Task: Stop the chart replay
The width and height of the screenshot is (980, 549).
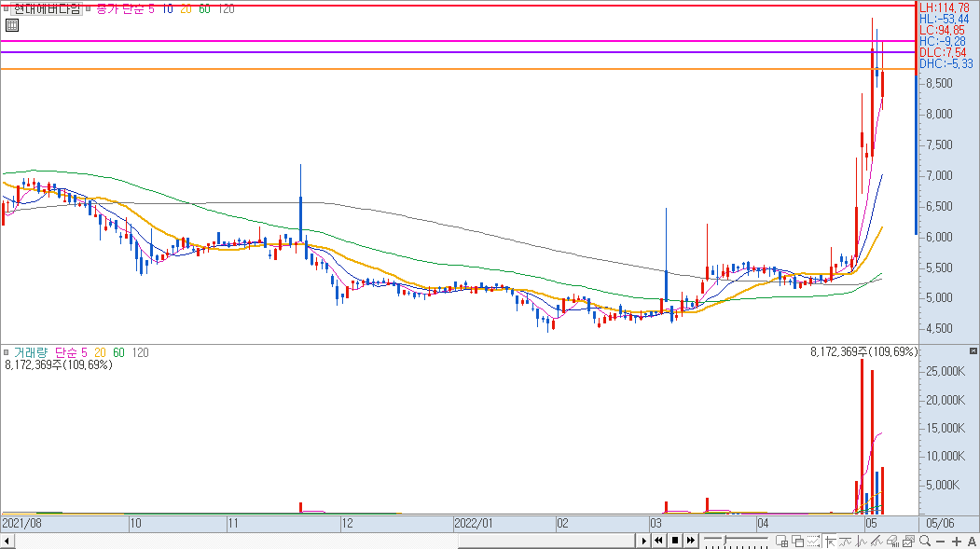Action: click(x=675, y=541)
